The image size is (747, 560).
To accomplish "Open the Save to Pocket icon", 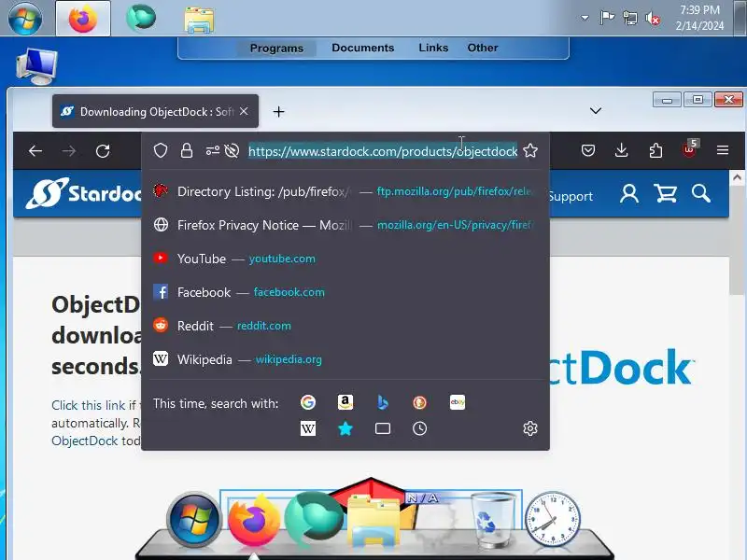I will pos(588,151).
